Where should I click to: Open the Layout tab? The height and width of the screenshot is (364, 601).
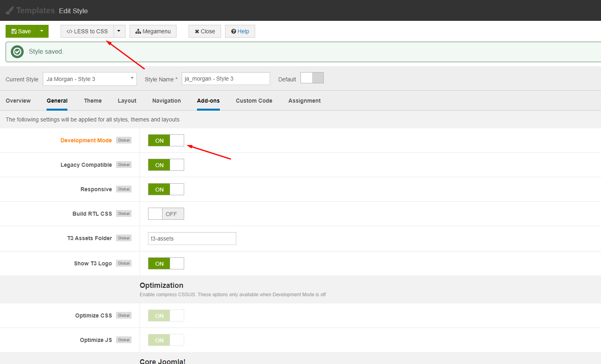[x=127, y=101]
